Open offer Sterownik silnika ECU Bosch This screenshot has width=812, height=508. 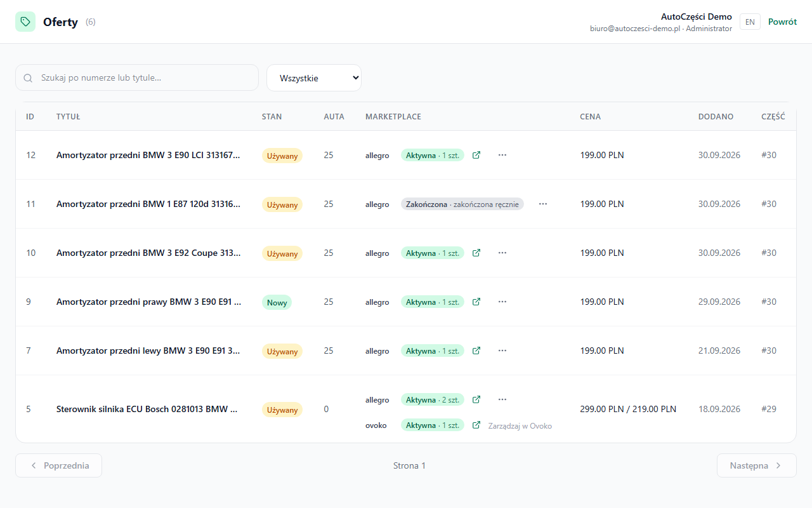click(x=147, y=409)
